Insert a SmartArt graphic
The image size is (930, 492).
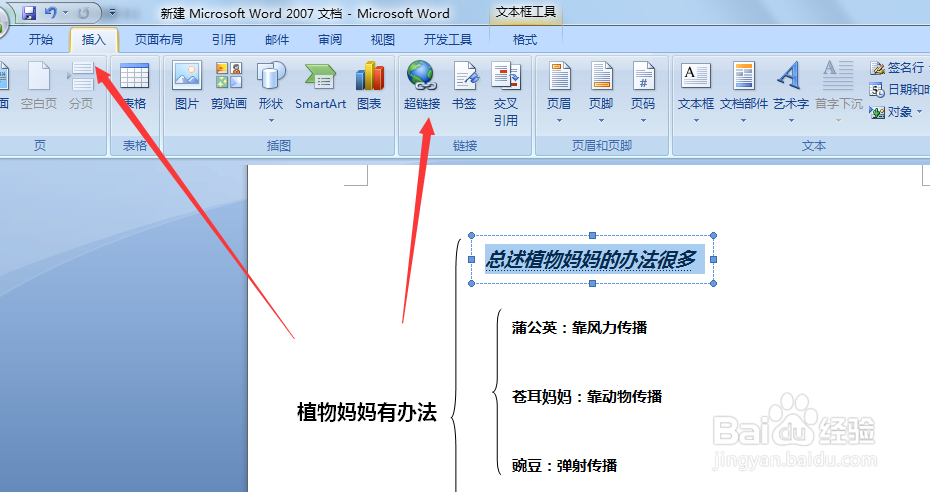(320, 86)
